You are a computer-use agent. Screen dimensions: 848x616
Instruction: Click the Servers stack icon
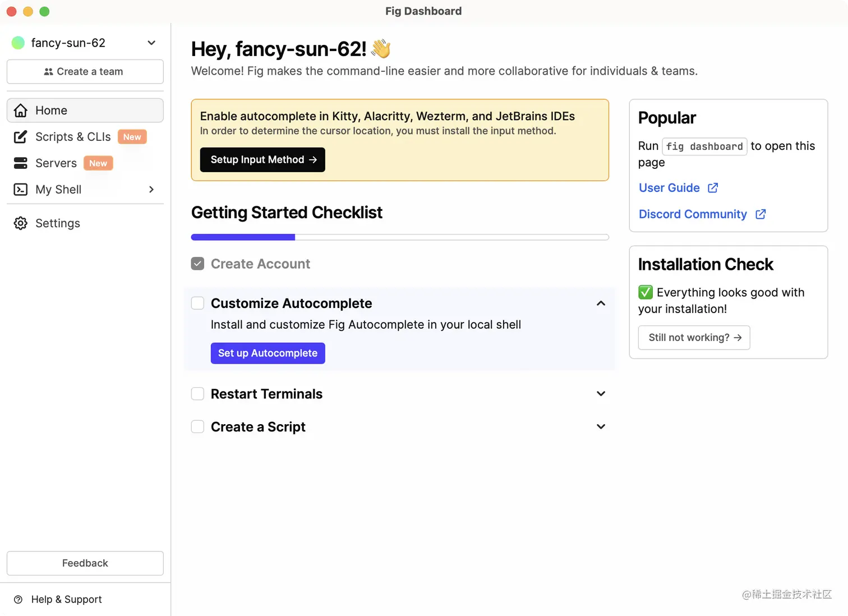coord(21,163)
